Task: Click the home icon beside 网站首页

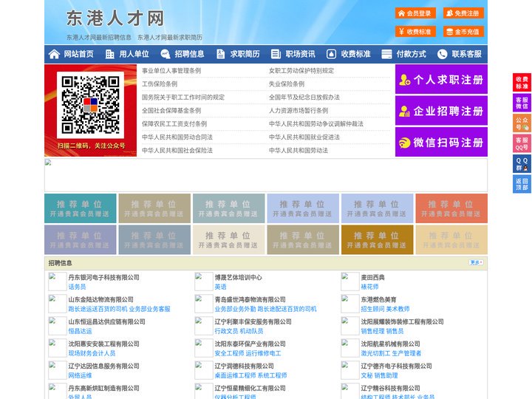Action: [54, 54]
